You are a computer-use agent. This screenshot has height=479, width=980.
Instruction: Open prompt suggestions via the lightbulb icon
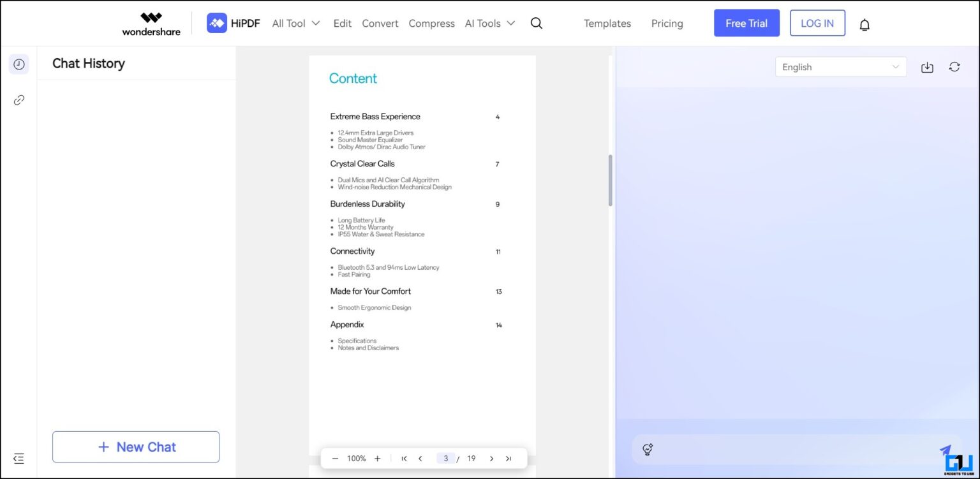(x=648, y=450)
